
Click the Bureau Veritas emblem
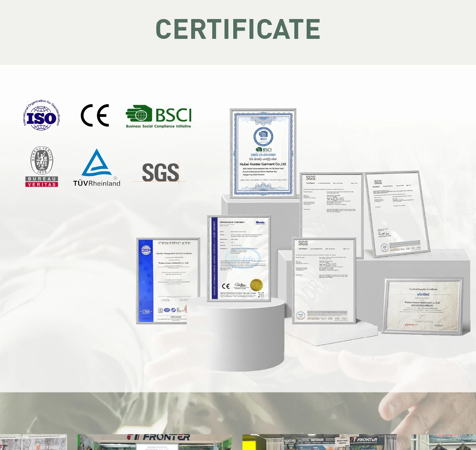point(42,166)
